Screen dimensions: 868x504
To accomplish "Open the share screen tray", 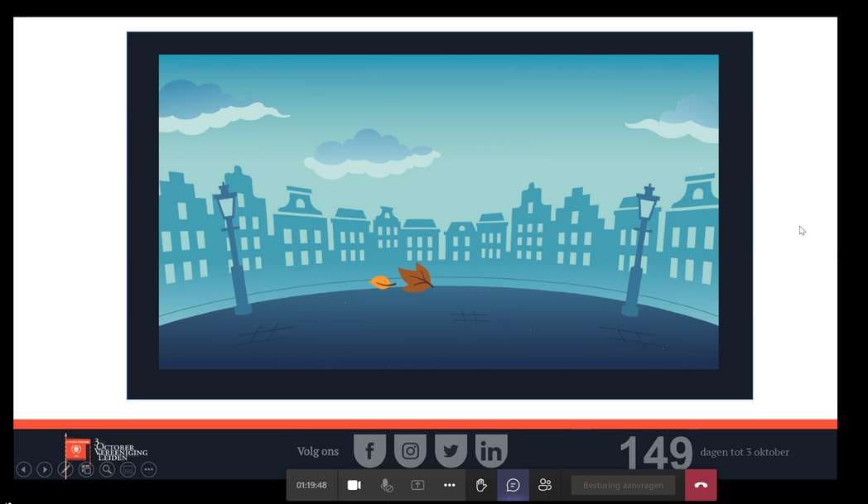I will tap(417, 485).
